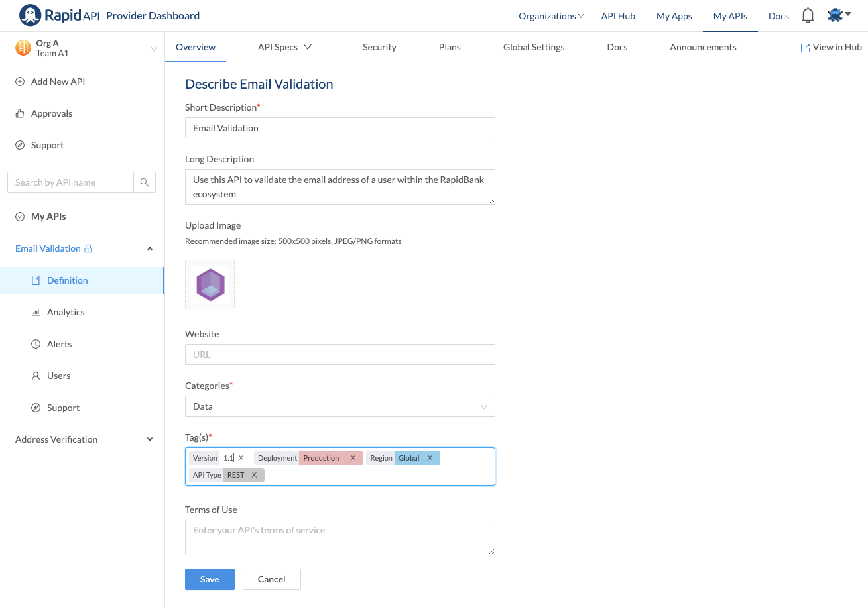Open the Announcements tab
The height and width of the screenshot is (607, 868).
tap(703, 47)
